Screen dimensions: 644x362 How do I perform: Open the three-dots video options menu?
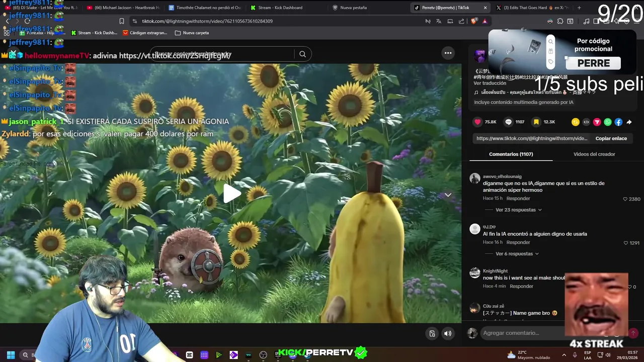[448, 53]
